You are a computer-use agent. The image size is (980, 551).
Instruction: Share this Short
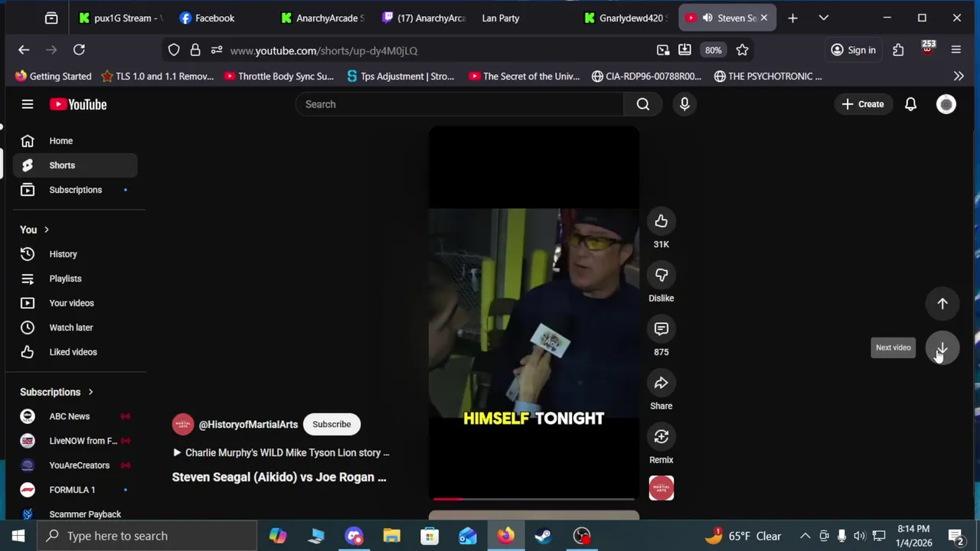point(661,383)
